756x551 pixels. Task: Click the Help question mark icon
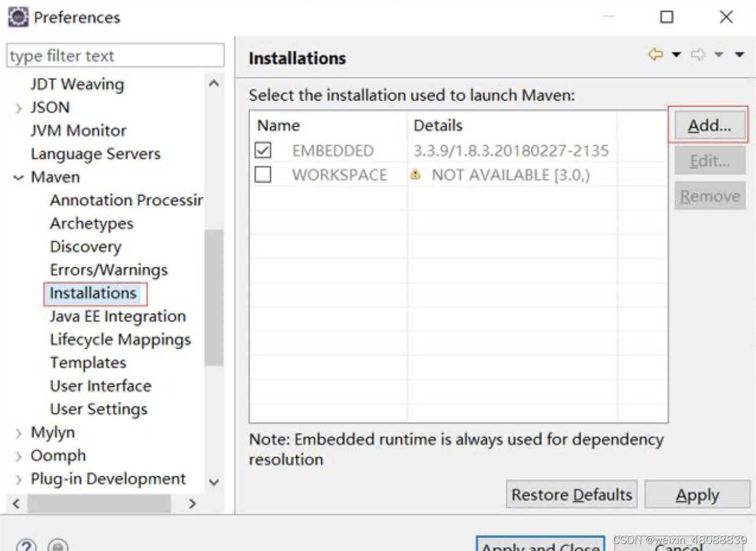[26, 545]
